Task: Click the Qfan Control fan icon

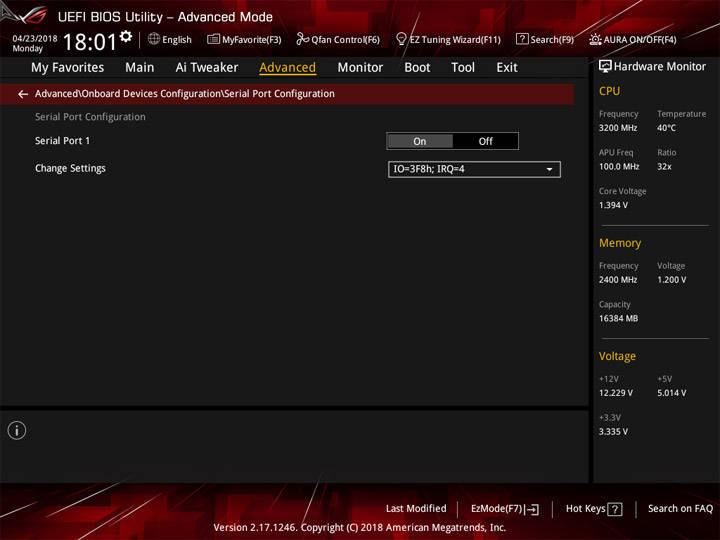Action: point(302,39)
